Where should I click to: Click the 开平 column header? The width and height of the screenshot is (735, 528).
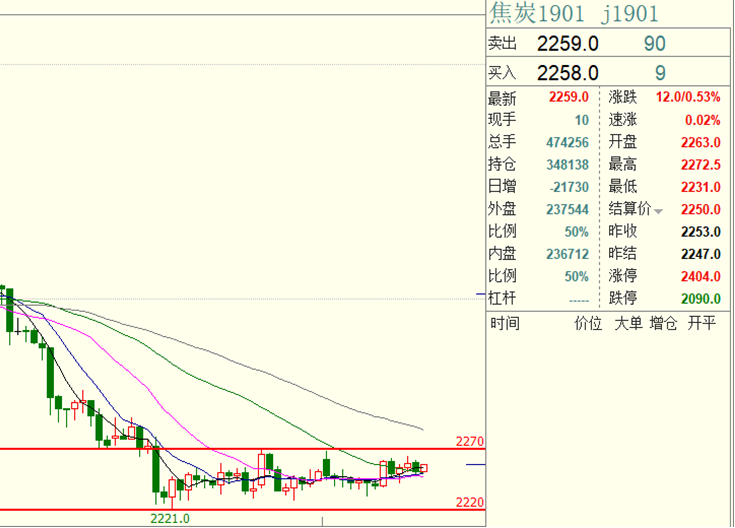tap(702, 323)
